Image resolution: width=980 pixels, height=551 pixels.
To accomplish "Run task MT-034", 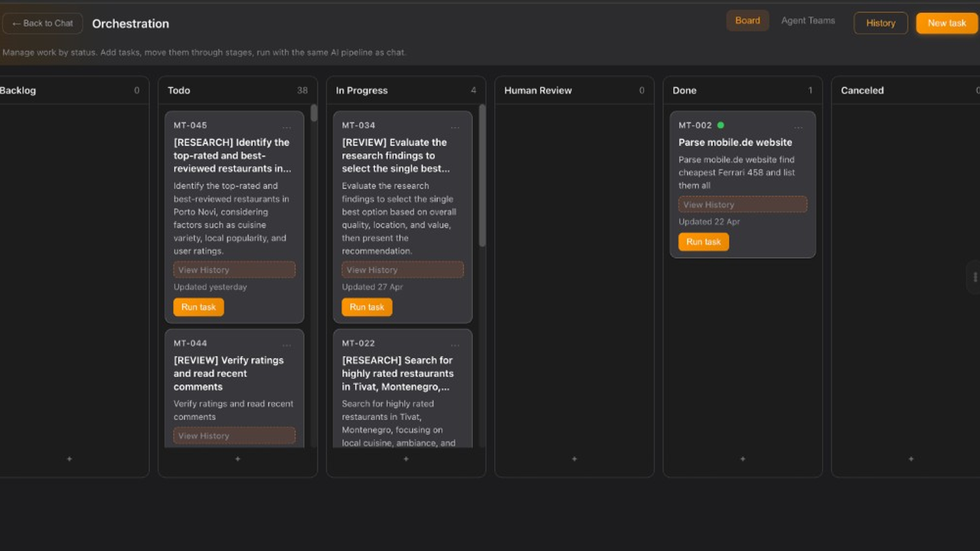I will pos(367,307).
